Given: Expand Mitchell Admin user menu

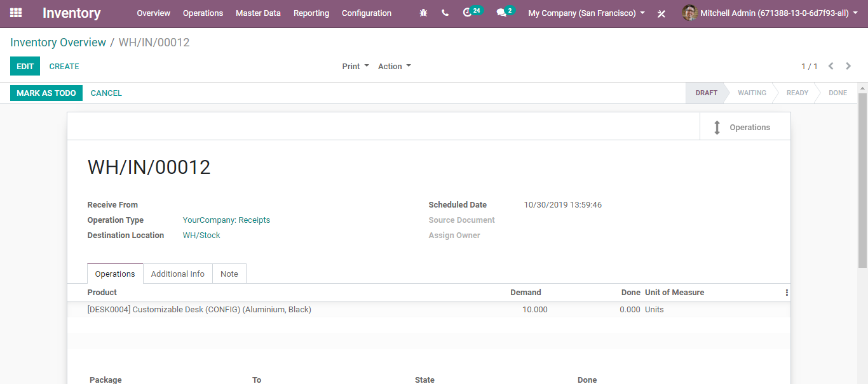Looking at the screenshot, I should pos(779,13).
